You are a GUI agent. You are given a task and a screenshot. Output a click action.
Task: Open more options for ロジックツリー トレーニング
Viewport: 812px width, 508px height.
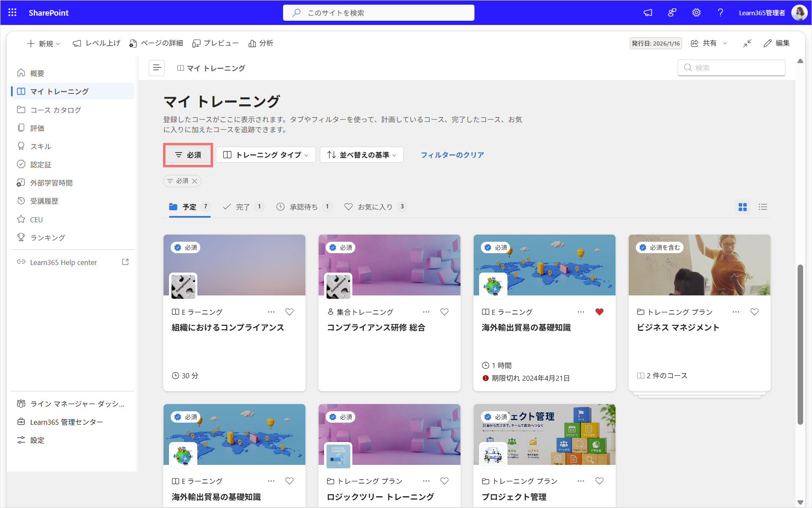pyautogui.click(x=426, y=481)
